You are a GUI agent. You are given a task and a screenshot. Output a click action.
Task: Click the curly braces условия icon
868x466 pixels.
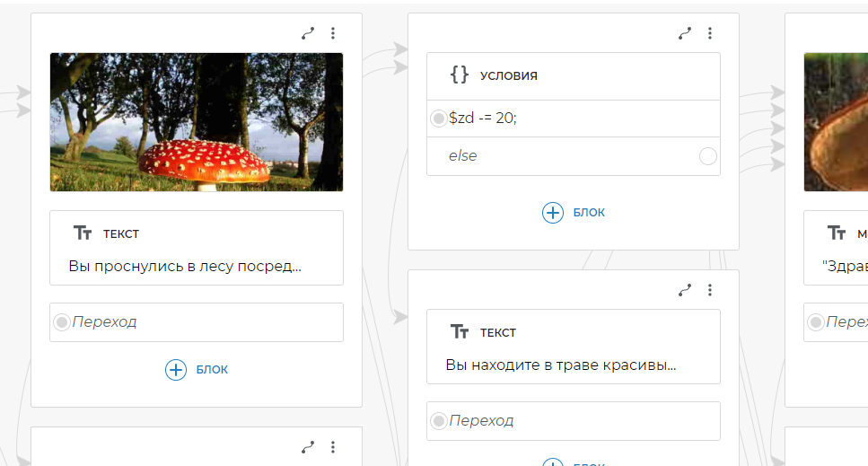(x=460, y=75)
